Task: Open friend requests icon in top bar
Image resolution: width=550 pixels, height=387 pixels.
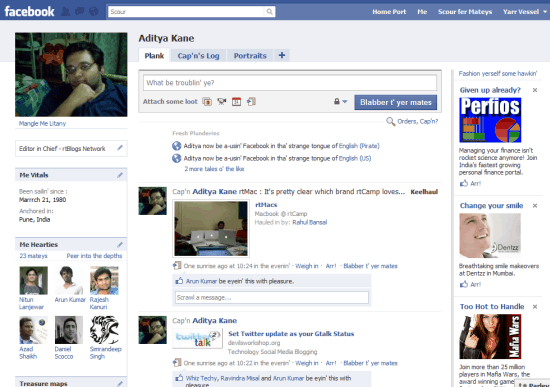Action: [x=66, y=12]
